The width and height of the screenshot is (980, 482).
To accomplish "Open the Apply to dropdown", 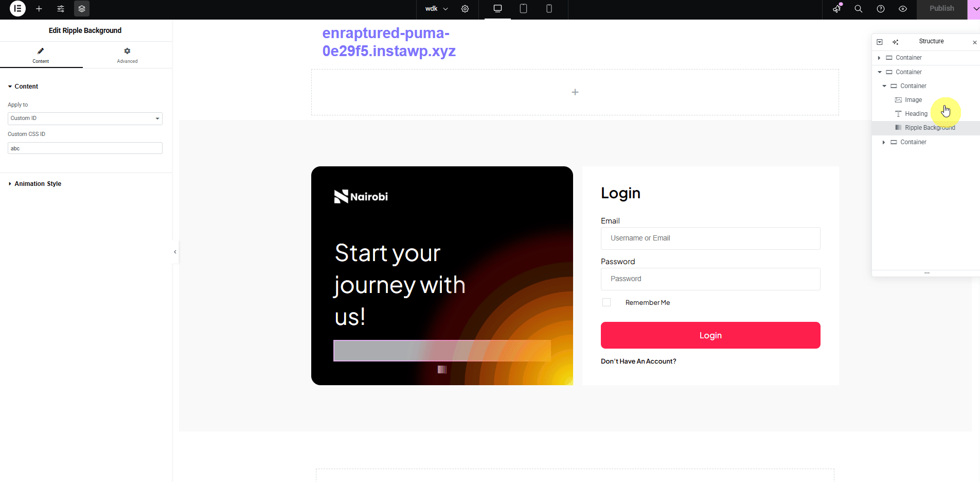I will pos(85,118).
